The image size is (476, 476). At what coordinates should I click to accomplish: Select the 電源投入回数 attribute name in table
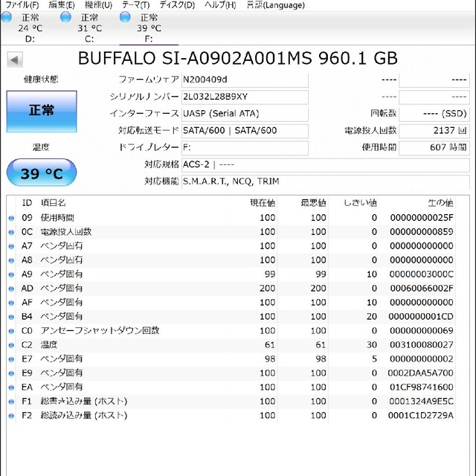[66, 232]
